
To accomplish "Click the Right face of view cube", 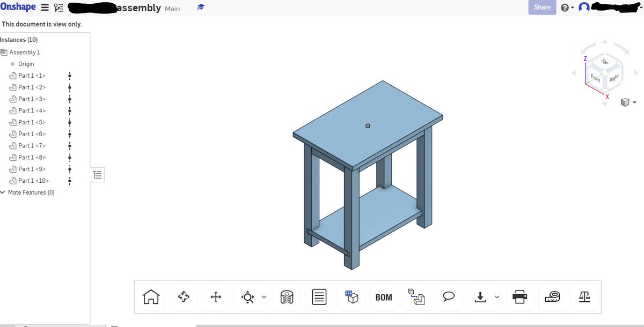I will [613, 78].
